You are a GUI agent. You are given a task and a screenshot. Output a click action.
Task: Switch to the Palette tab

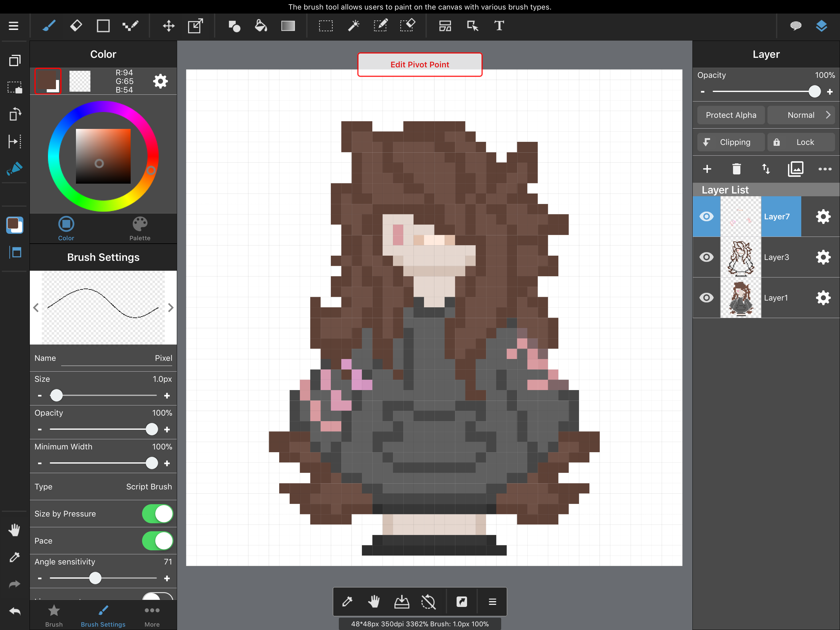[140, 228]
